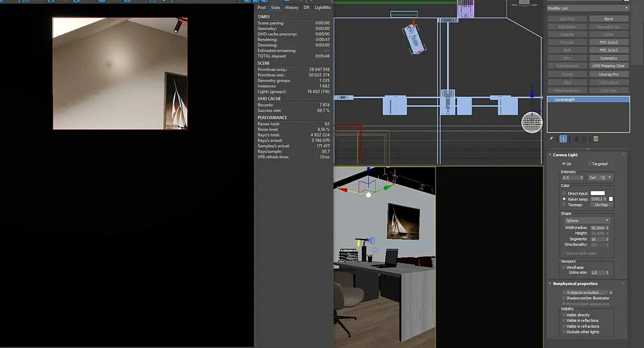Open the intensity units dropdown

(600, 178)
